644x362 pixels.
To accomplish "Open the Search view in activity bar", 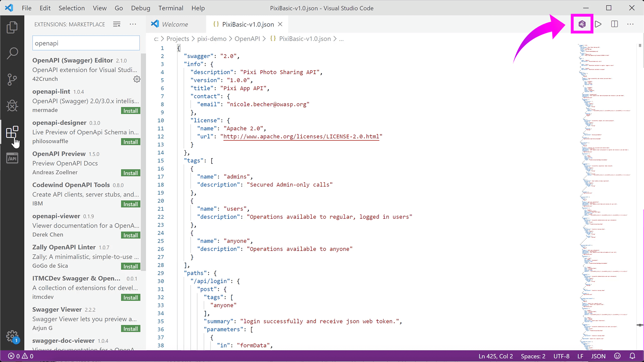I will tap(12, 53).
